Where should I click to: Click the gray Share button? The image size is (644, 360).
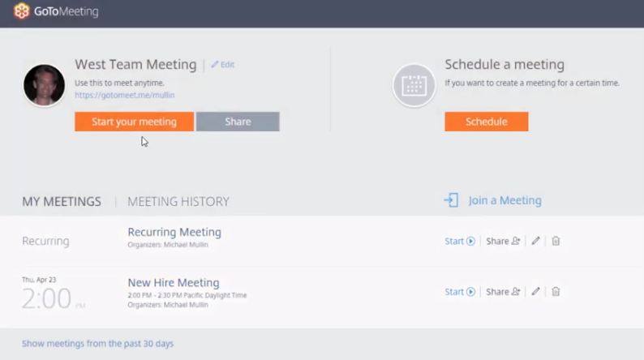pos(238,122)
